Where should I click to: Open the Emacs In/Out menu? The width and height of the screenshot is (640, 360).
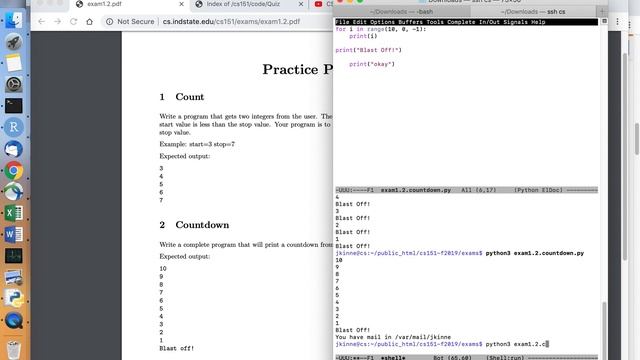[489, 22]
